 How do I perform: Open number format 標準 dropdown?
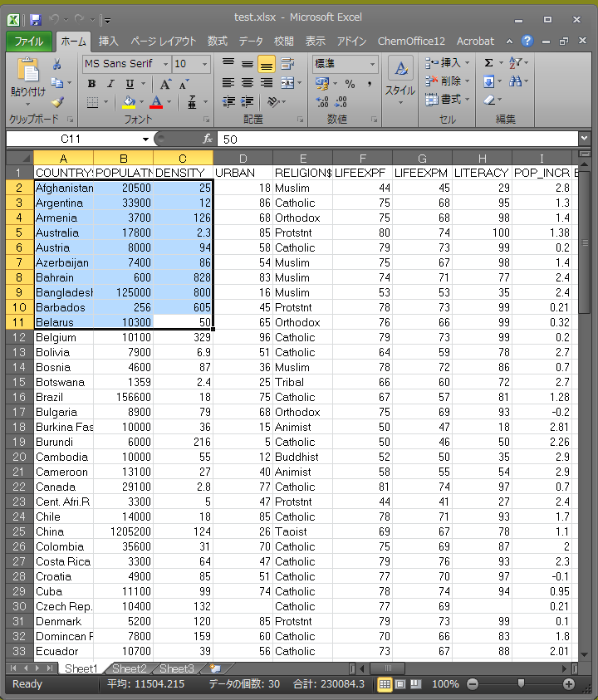pyautogui.click(x=372, y=64)
